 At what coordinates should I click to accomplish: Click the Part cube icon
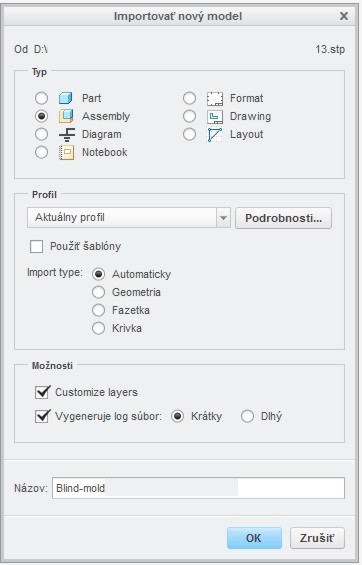tap(66, 98)
